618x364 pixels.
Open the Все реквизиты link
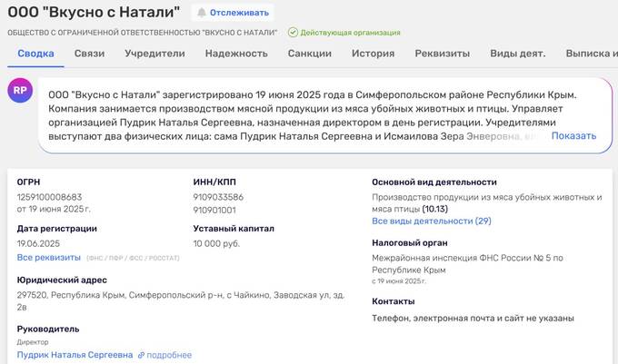coord(48,258)
